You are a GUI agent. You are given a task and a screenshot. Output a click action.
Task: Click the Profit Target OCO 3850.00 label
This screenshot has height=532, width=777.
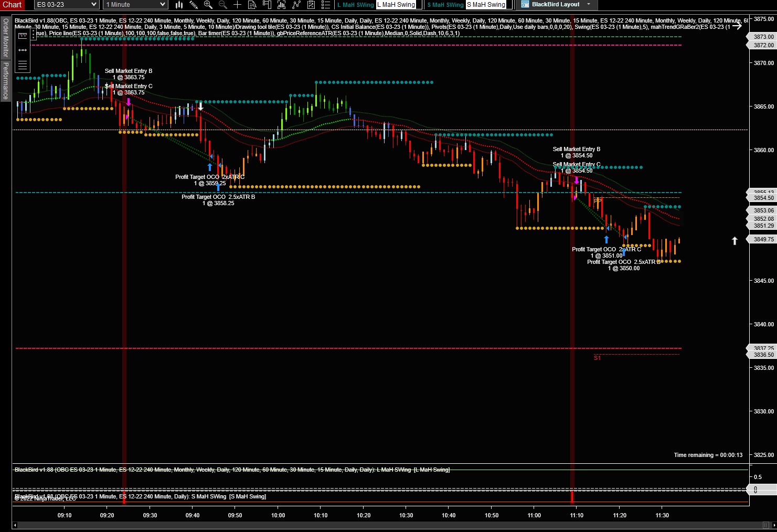click(624, 265)
